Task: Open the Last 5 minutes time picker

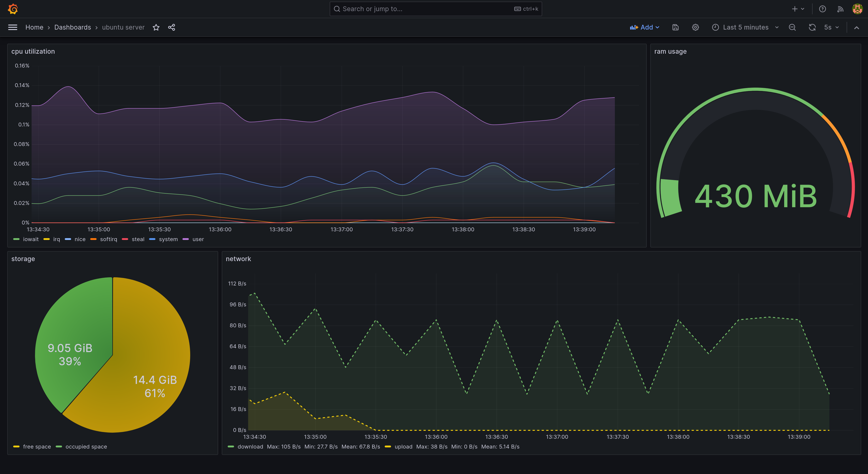Action: coord(745,27)
